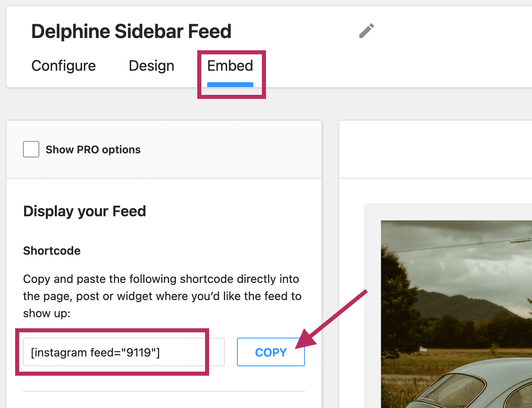The width and height of the screenshot is (532, 408).
Task: Click the empty header of the preview panel
Action: [x=435, y=149]
